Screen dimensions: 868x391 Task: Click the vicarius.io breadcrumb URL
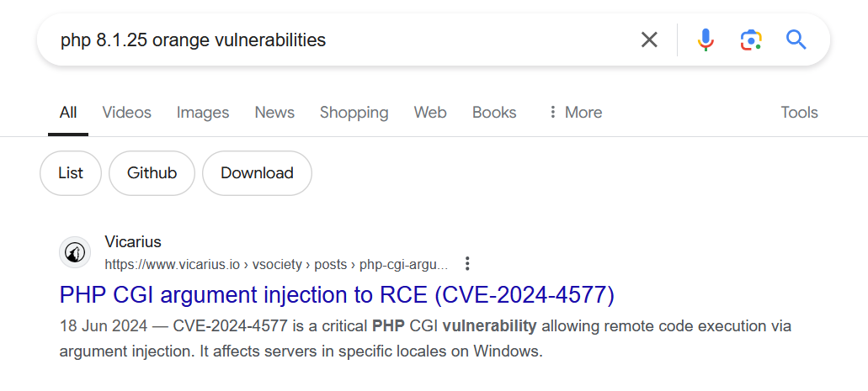[x=276, y=264]
